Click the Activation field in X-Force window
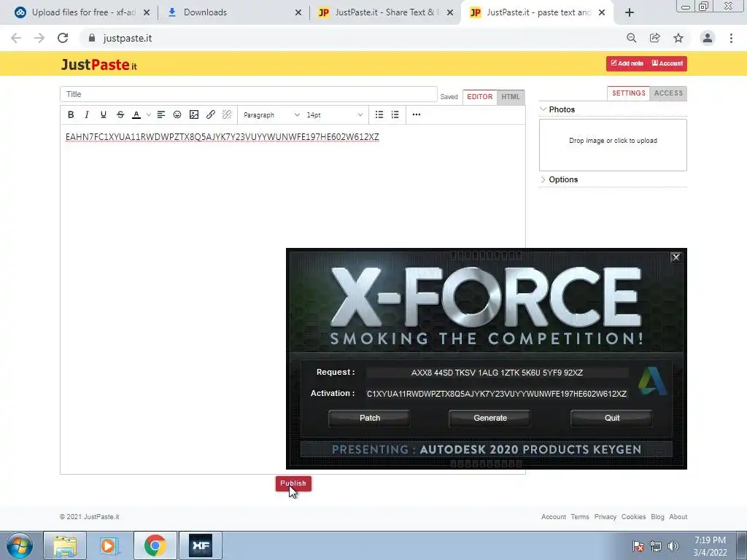 tap(497, 394)
